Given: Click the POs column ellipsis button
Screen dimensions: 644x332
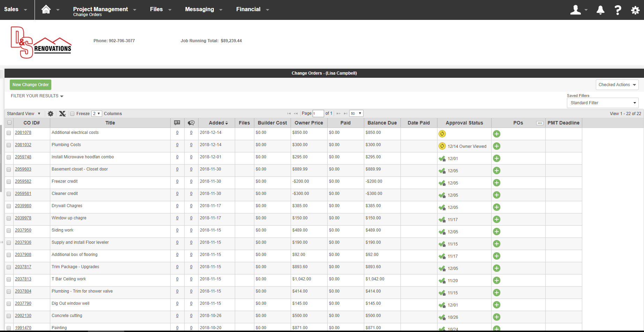Looking at the screenshot, I should tap(540, 123).
